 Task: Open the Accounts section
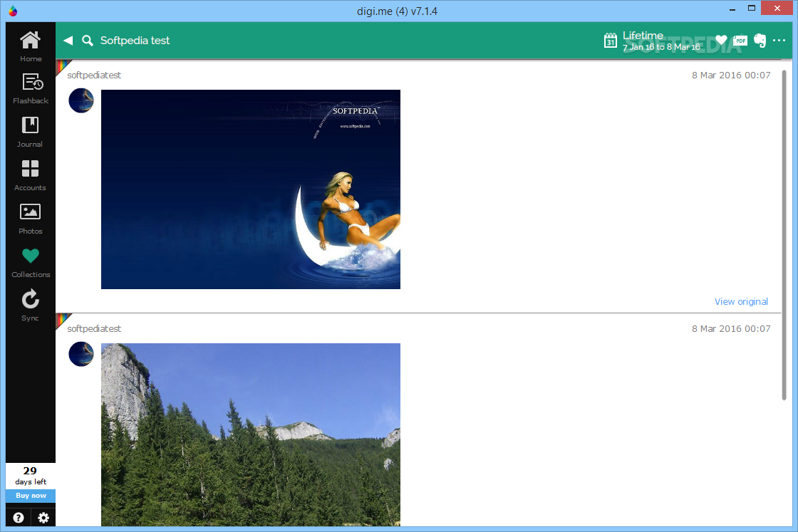coord(31,175)
